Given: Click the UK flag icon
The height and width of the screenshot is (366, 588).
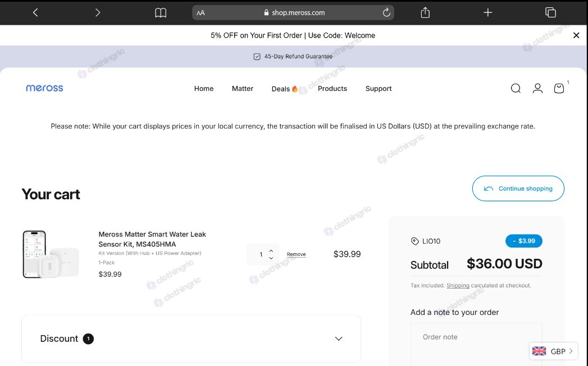Looking at the screenshot, I should click(539, 351).
